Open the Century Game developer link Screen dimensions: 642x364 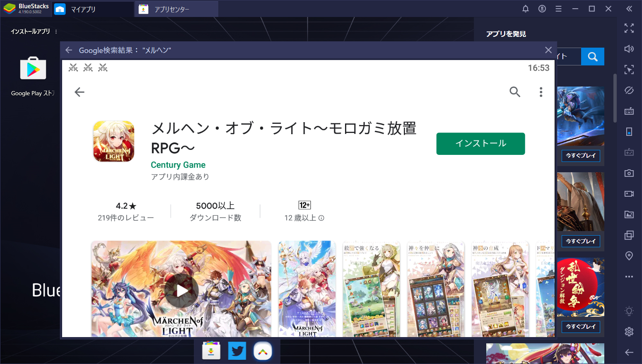point(178,165)
